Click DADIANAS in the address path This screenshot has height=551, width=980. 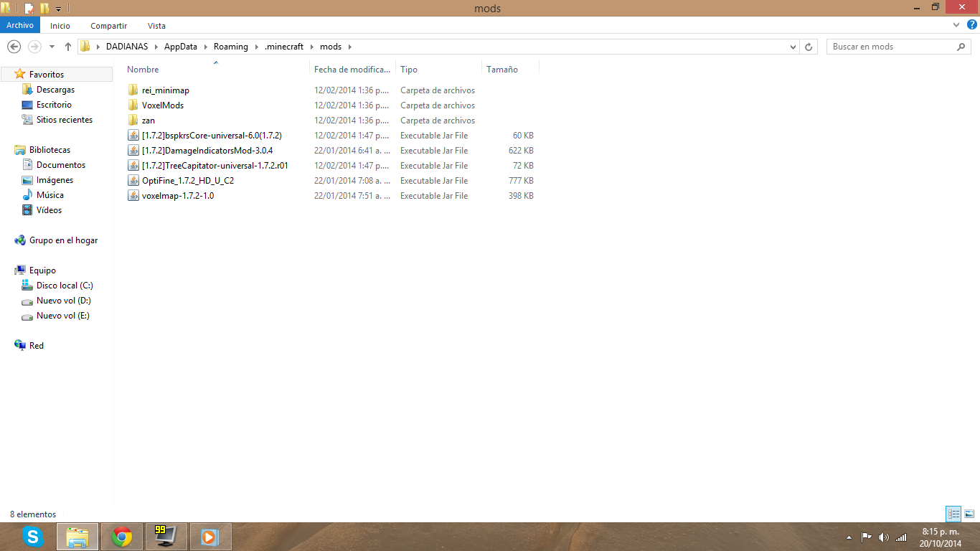pos(126,47)
